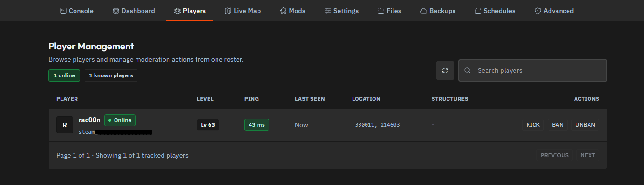Image resolution: width=644 pixels, height=185 pixels.
Task: Go to the Schedules tab
Action: point(495,11)
